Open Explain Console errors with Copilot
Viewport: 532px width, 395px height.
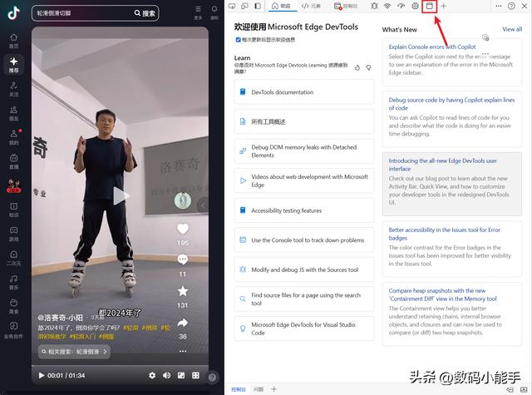click(x=432, y=47)
